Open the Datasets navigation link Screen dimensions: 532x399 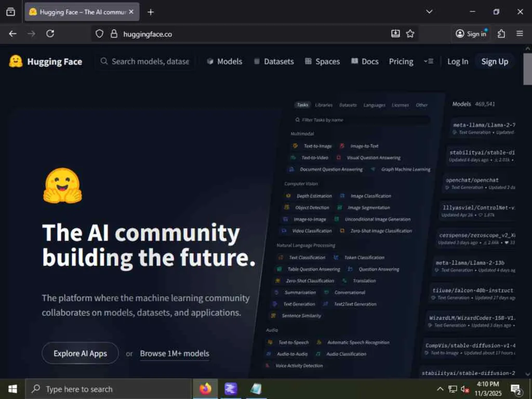(274, 61)
